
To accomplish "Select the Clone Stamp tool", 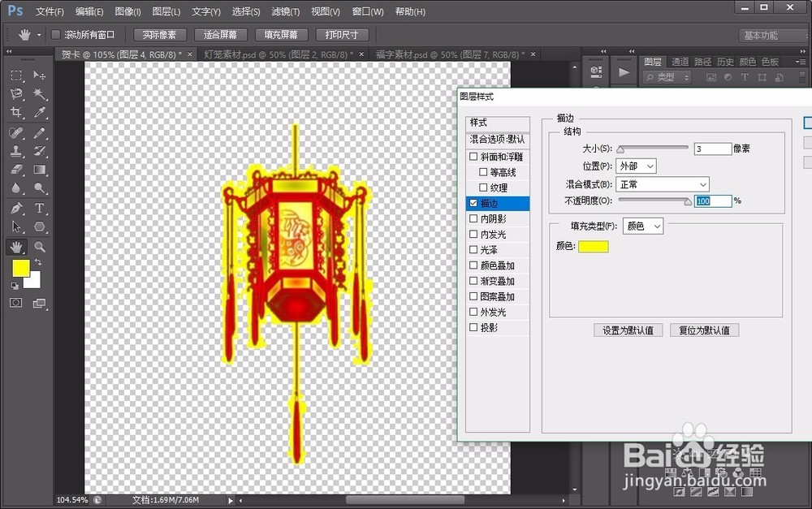I will 16,151.
